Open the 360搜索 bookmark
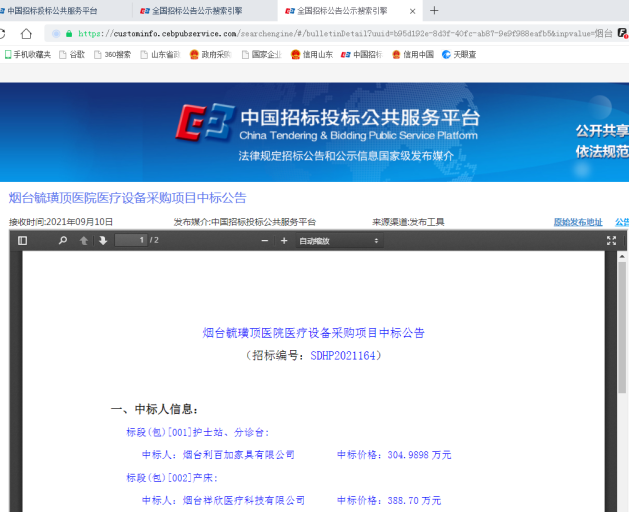 (117, 54)
